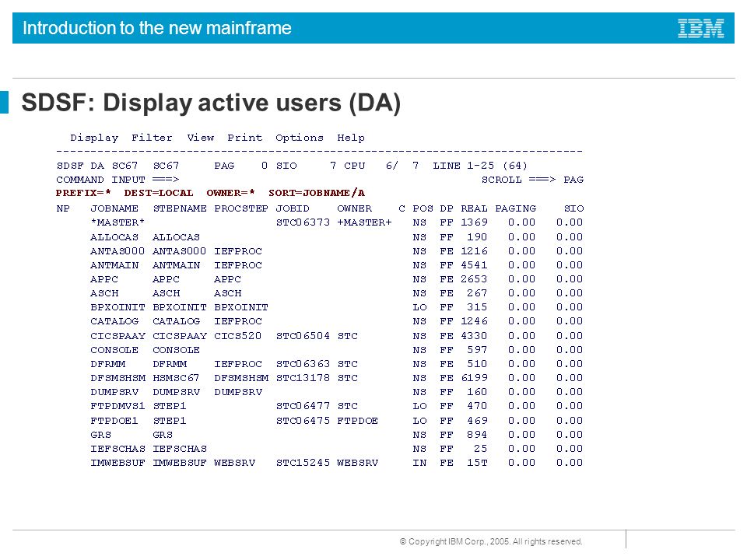Viewport: 747px width, 560px height.
Task: Open the Help menu
Action: 351,138
